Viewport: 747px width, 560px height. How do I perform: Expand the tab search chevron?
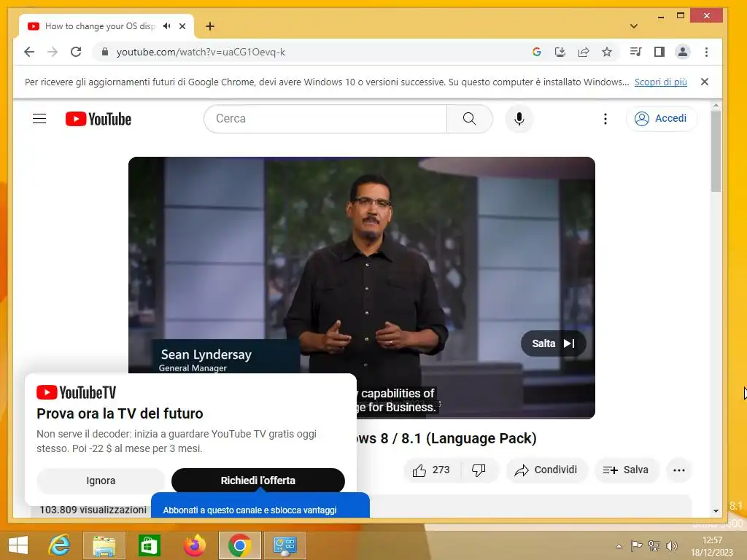tap(634, 26)
